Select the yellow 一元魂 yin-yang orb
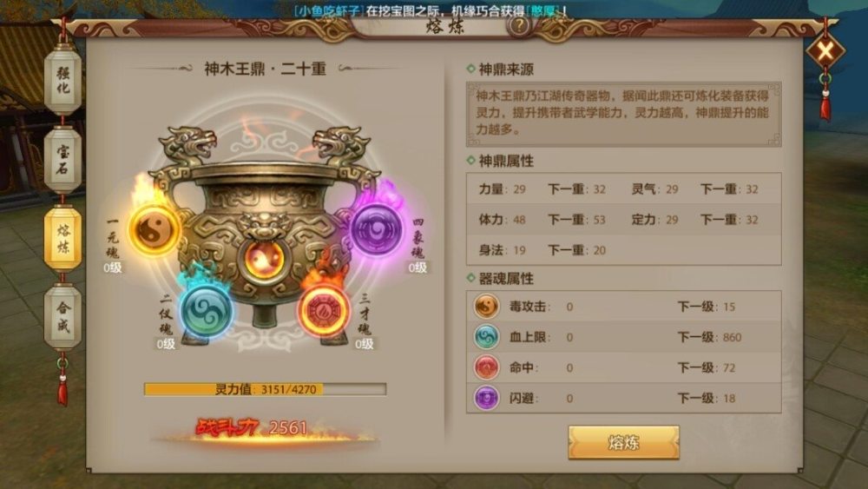Screen dimensions: 868x489 155,230
